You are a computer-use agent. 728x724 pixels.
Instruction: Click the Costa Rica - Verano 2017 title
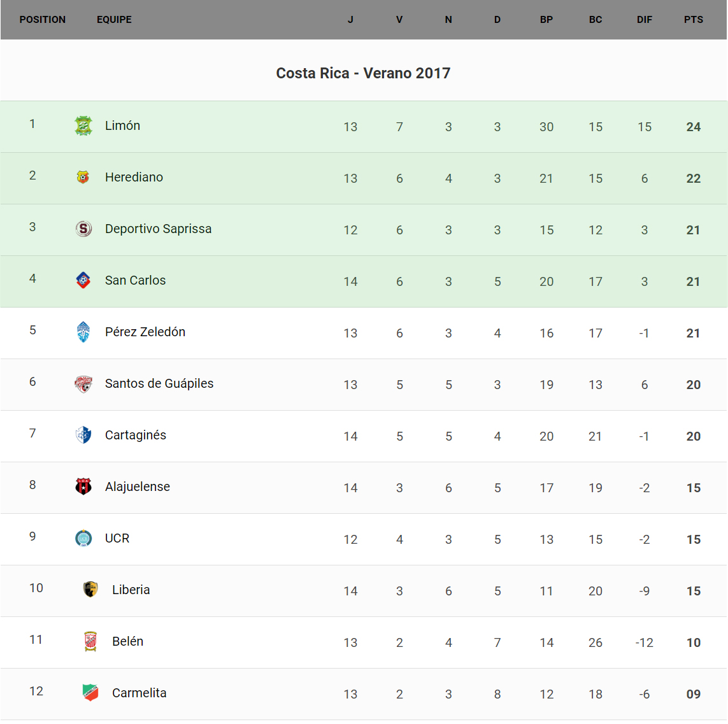click(x=363, y=73)
